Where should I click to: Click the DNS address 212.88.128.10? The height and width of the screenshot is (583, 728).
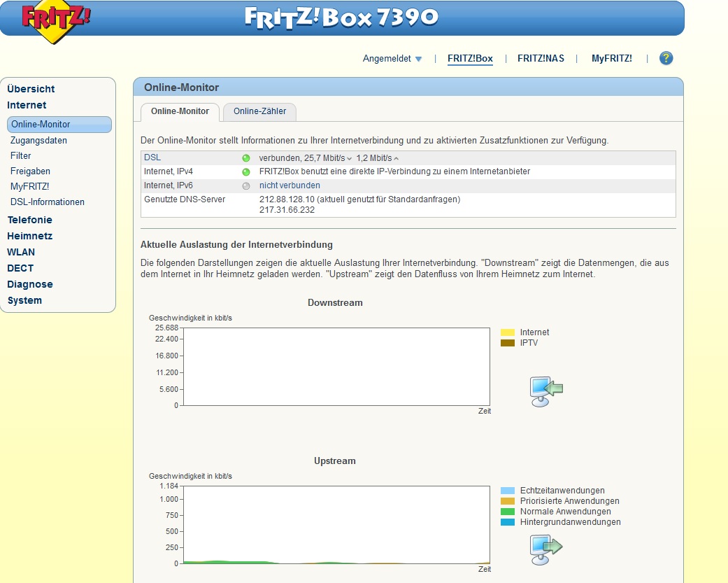pyautogui.click(x=287, y=199)
